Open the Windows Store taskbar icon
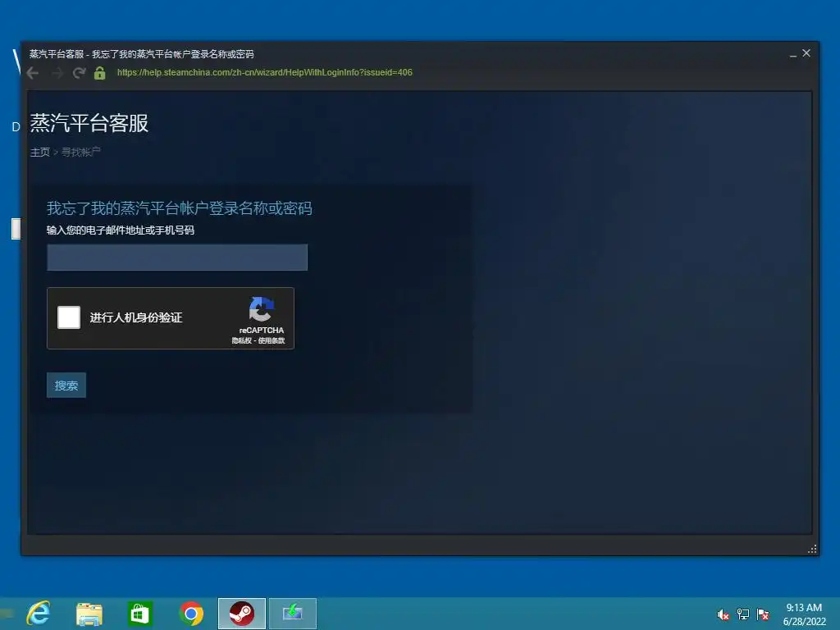 (139, 614)
